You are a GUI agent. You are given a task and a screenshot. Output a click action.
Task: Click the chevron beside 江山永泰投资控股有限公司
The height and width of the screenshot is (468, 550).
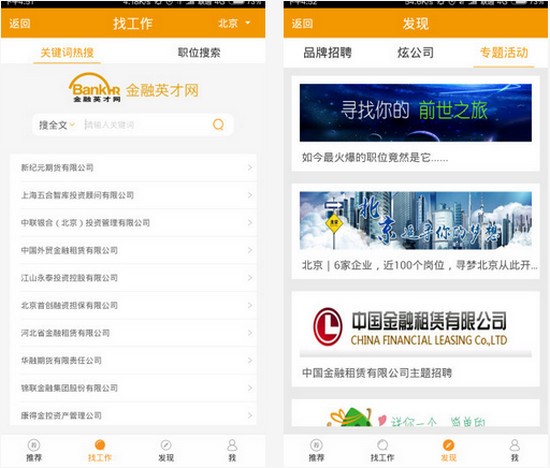point(250,278)
